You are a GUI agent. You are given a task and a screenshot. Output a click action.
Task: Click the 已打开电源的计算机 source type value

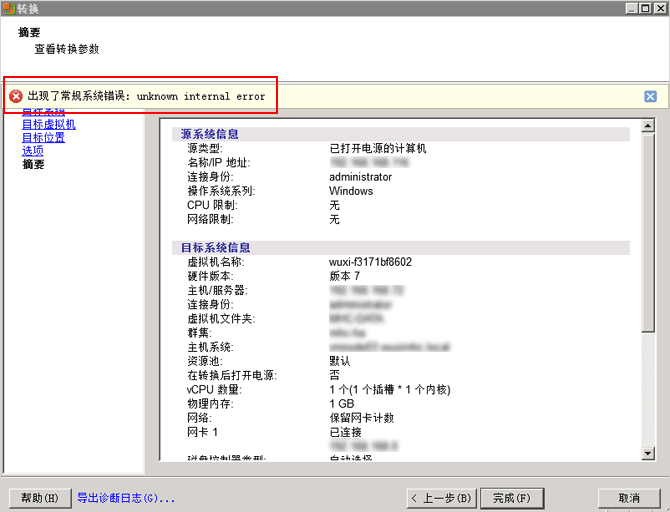(378, 148)
